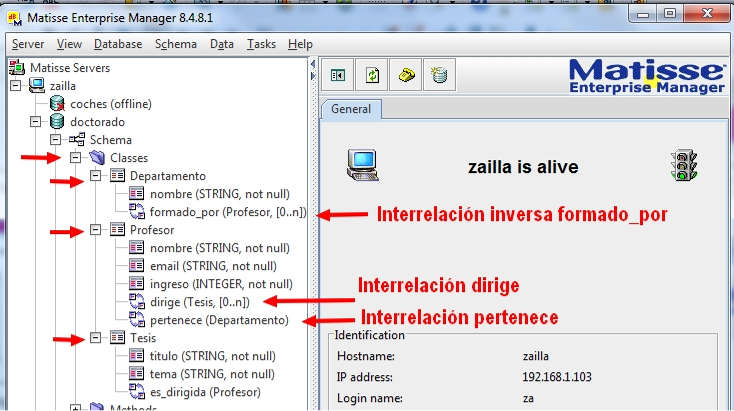Click the Schema node icon

coord(77,139)
